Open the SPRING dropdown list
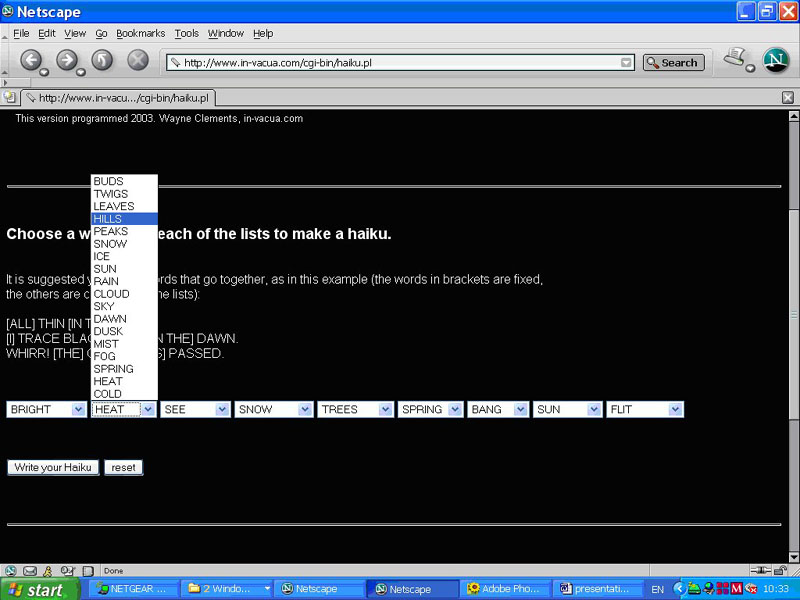 (x=431, y=409)
